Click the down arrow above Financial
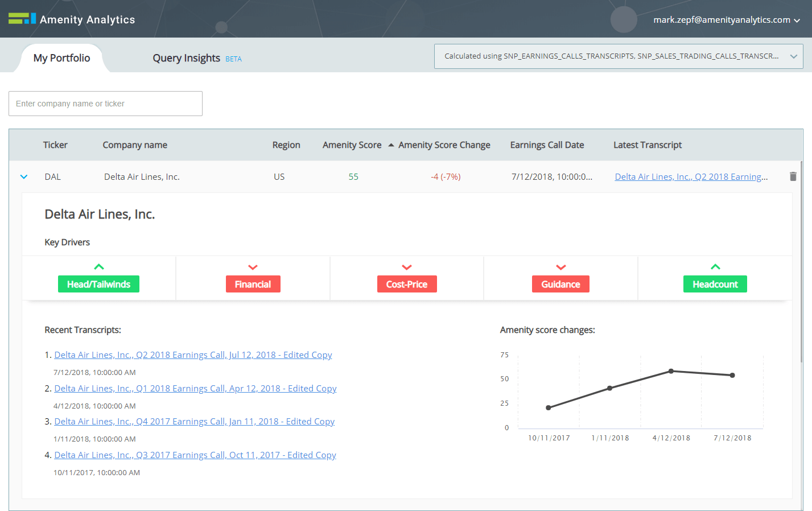This screenshot has width=812, height=511. click(x=253, y=267)
